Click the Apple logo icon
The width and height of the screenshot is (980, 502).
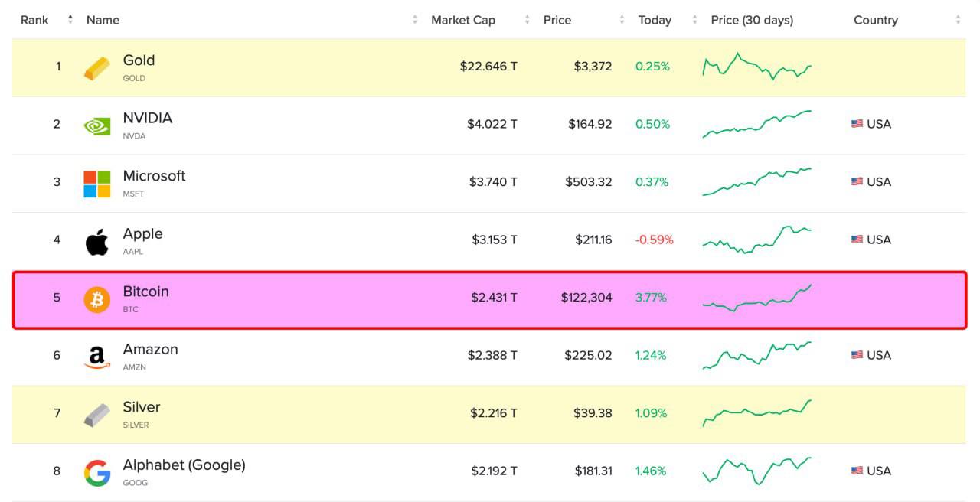97,242
